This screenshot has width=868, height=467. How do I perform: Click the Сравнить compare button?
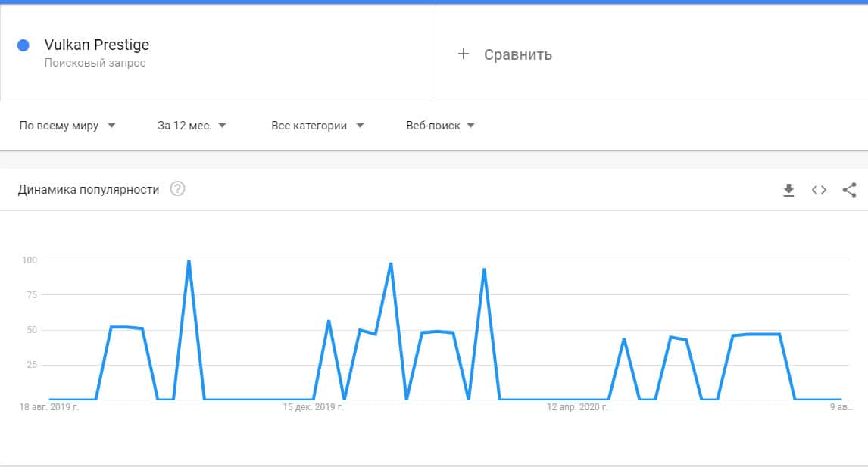point(517,54)
